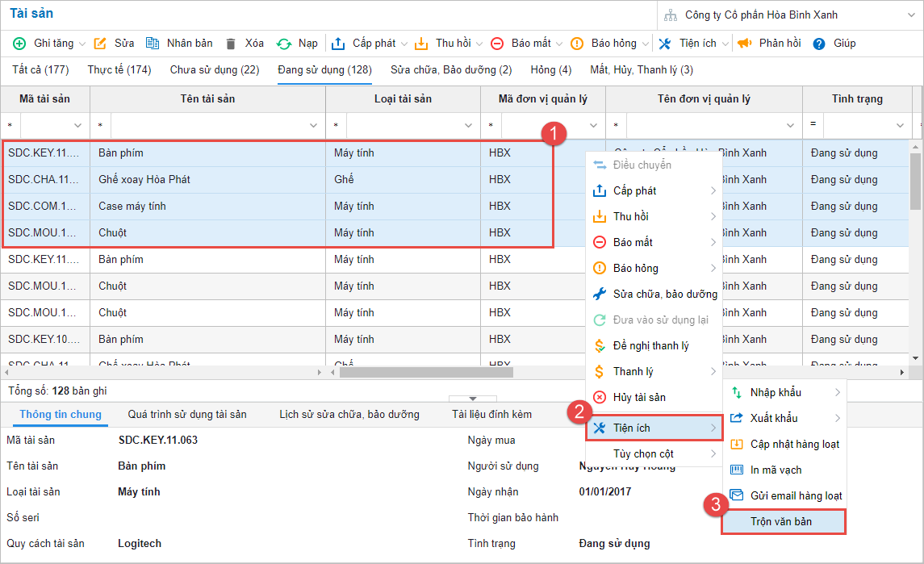Click the Phản hồi megaphone icon
Screen dimensions: 924x564
pyautogui.click(x=745, y=44)
